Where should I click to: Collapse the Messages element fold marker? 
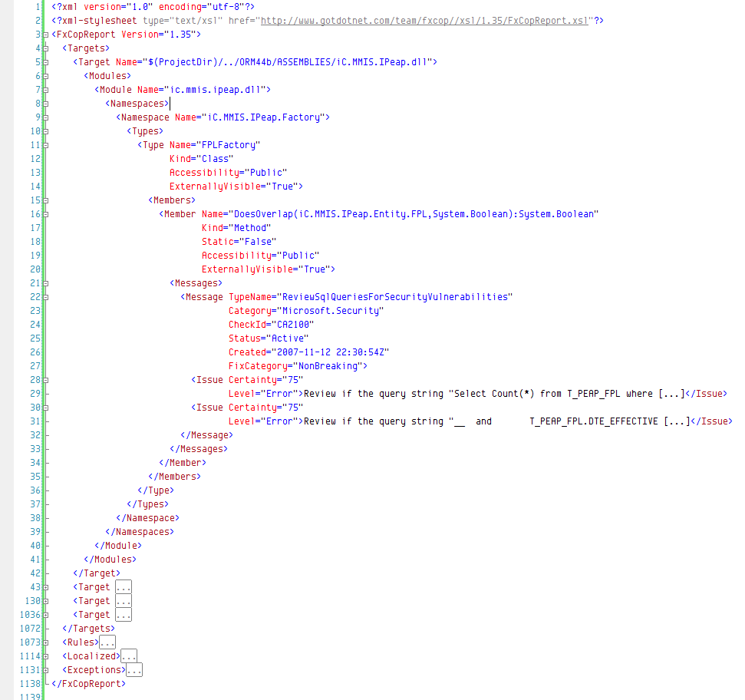tap(45, 283)
